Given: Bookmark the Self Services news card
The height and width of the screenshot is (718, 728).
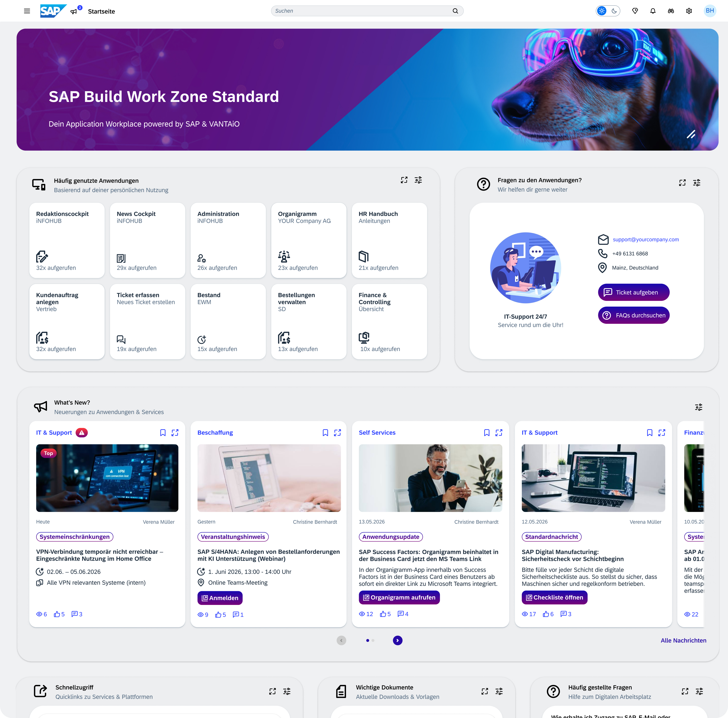Looking at the screenshot, I should pyautogui.click(x=487, y=433).
